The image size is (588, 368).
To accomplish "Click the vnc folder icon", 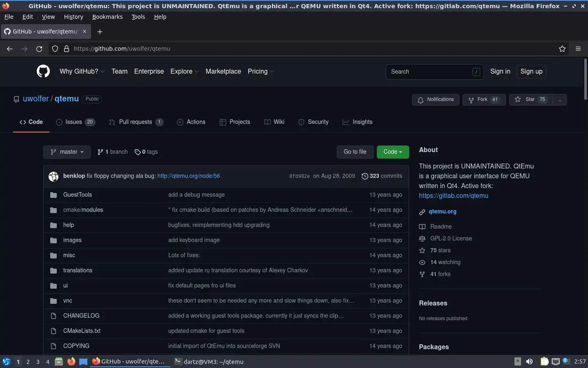I will tap(53, 301).
